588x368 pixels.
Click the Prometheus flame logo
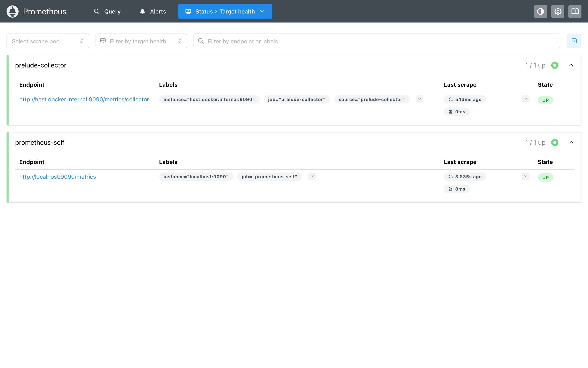pos(13,11)
